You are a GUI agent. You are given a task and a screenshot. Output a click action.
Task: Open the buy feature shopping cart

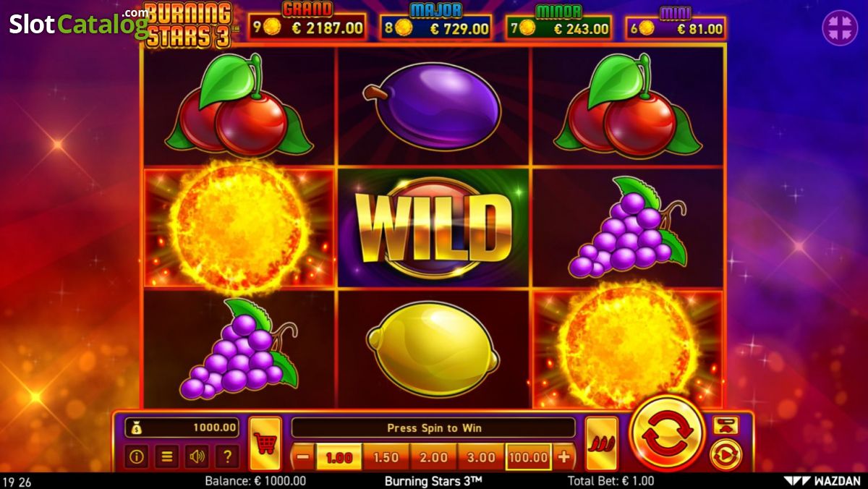point(265,443)
